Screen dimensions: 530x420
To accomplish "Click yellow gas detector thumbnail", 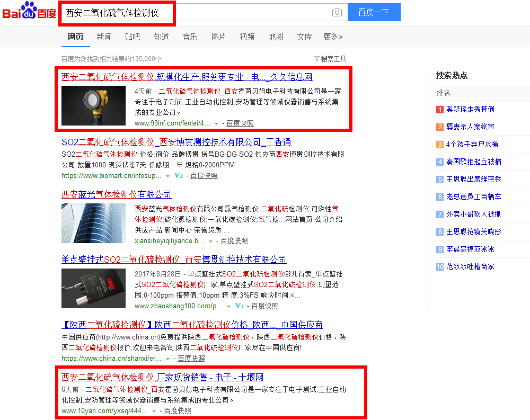I will (x=93, y=106).
